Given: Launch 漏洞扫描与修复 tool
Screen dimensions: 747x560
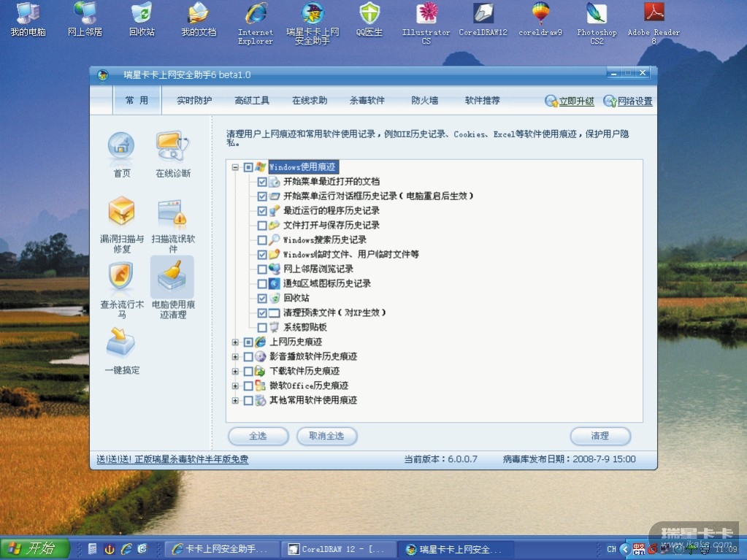Looking at the screenshot, I should point(121,210).
